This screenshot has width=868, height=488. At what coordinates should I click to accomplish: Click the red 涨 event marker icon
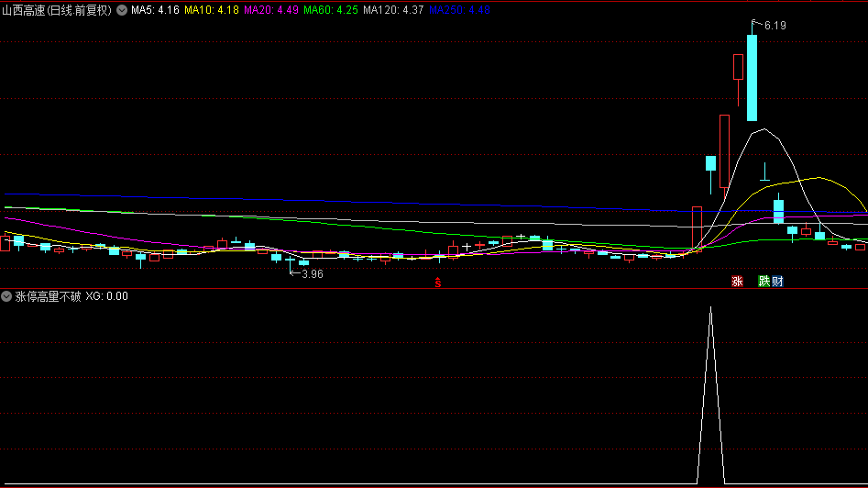(x=737, y=282)
